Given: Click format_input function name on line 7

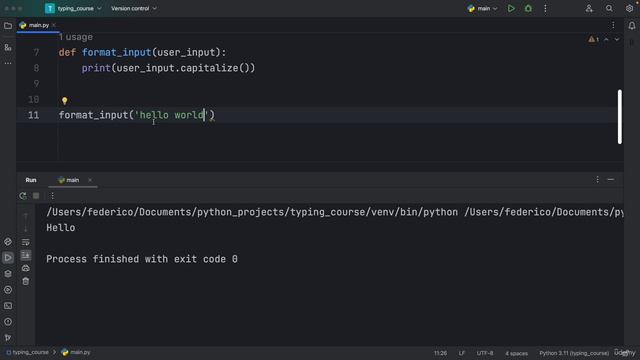Looking at the screenshot, I should [x=117, y=53].
